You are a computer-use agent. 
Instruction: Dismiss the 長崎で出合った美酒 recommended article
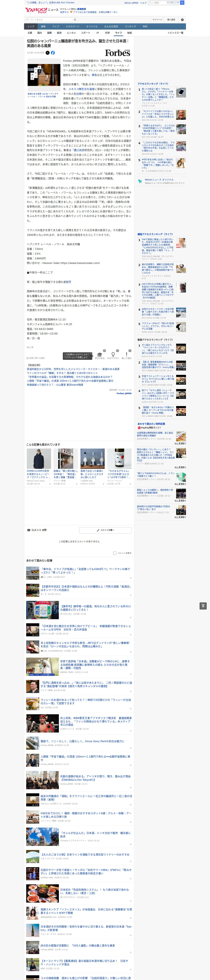104,484
